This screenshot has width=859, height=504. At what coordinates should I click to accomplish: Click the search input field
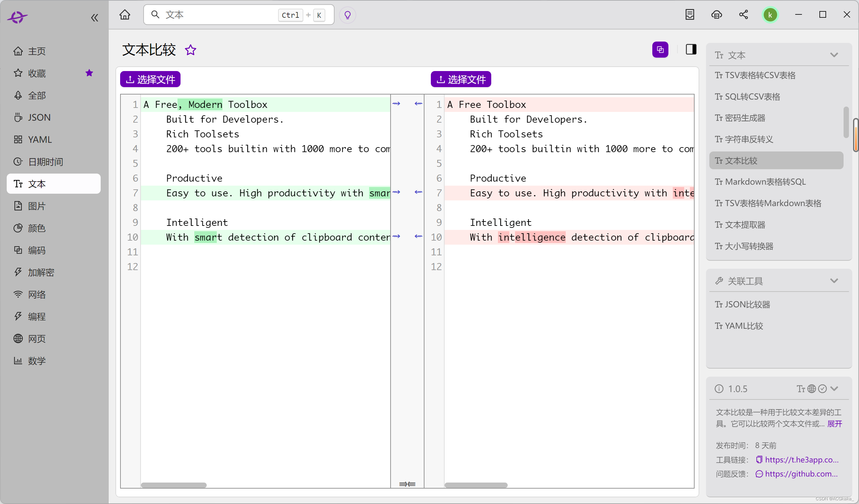[x=218, y=15]
